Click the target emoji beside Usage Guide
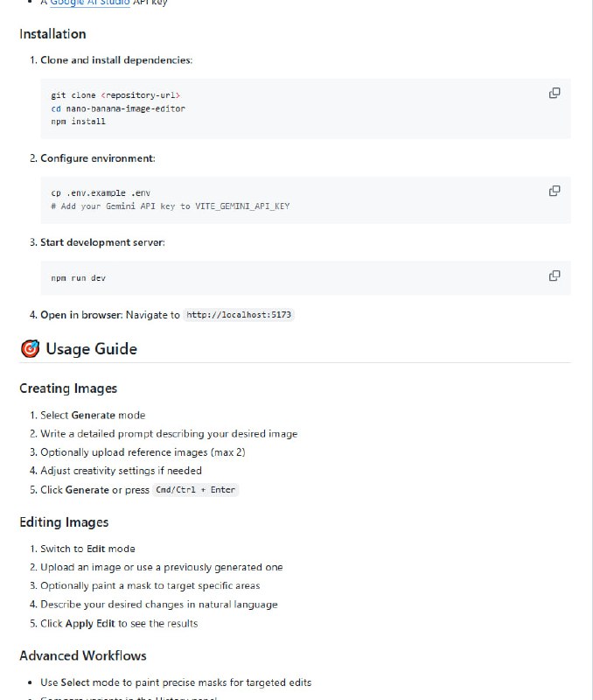The width and height of the screenshot is (593, 700). point(30,349)
